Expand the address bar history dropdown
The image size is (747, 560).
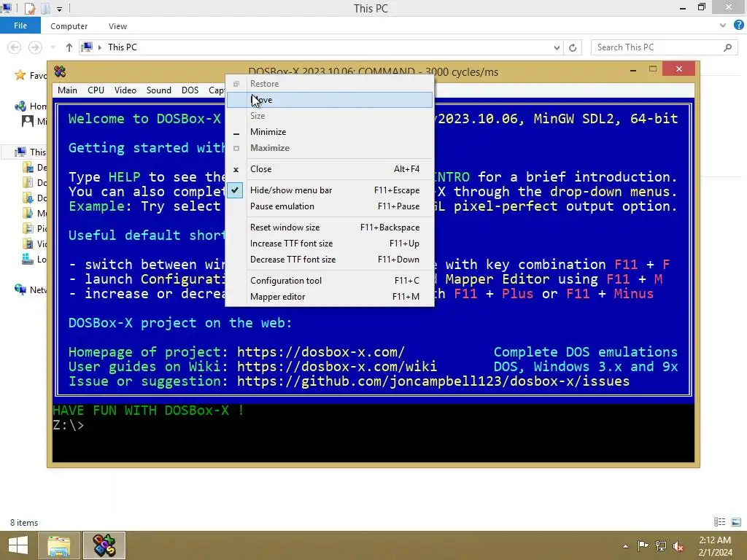click(557, 47)
